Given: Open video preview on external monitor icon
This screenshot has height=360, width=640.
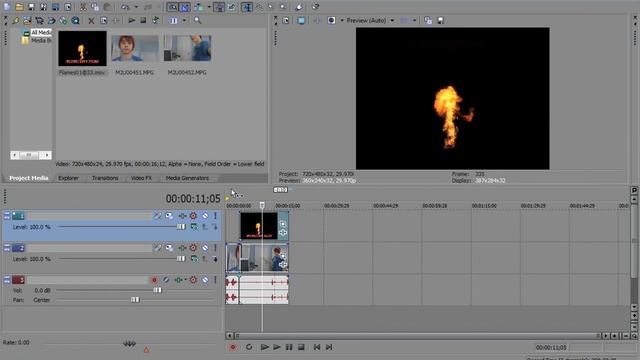Looking at the screenshot, I should [301, 20].
